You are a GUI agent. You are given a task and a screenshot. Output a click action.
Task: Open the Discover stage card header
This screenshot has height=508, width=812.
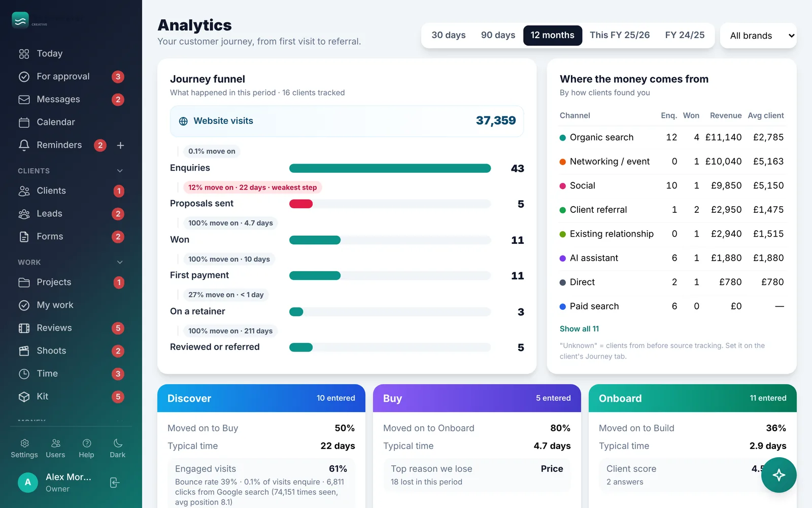[x=261, y=398]
